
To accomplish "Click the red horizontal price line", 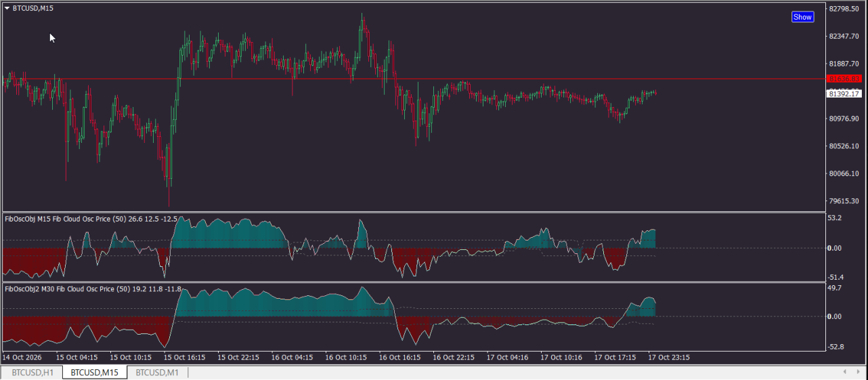I will click(x=413, y=79).
